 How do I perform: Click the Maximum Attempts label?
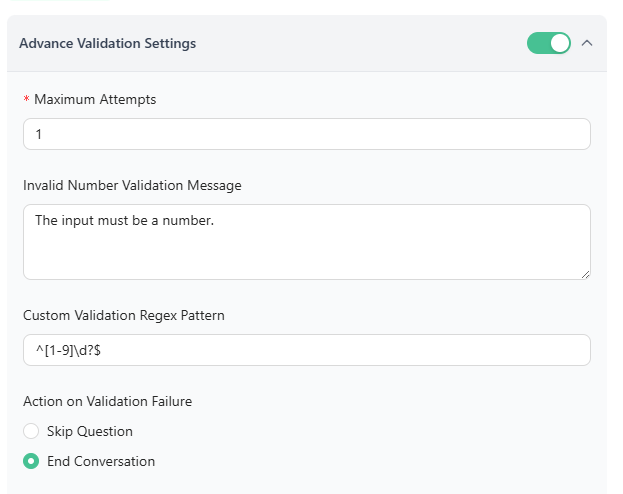click(95, 100)
